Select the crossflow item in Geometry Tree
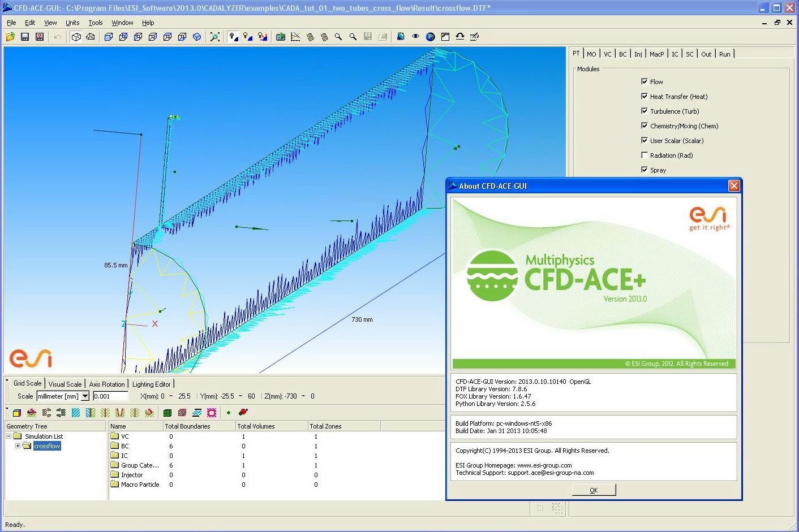Screen dimensions: 799x532 click(x=47, y=446)
